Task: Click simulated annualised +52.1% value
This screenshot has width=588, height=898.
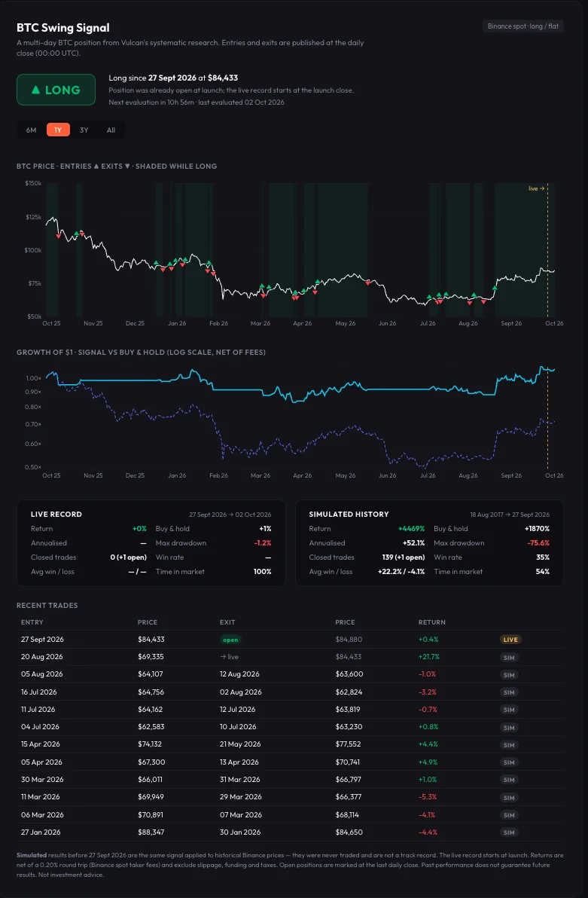Action: [x=413, y=543]
